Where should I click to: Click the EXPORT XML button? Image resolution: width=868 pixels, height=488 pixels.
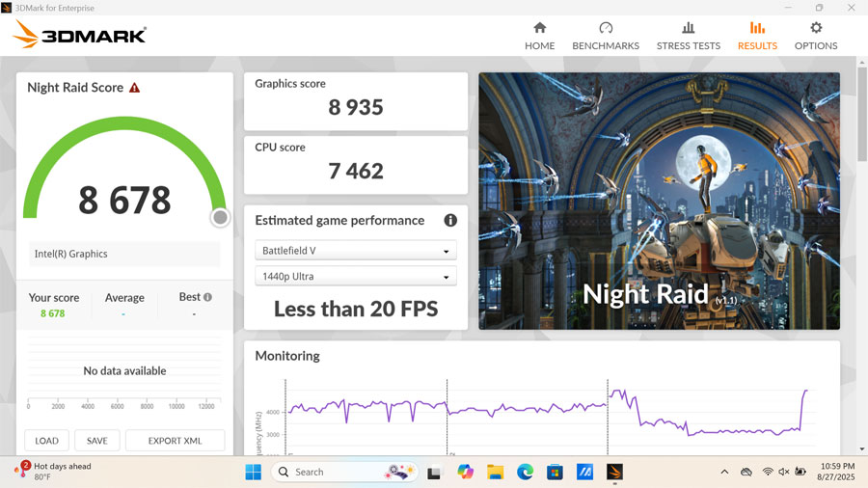coord(175,441)
